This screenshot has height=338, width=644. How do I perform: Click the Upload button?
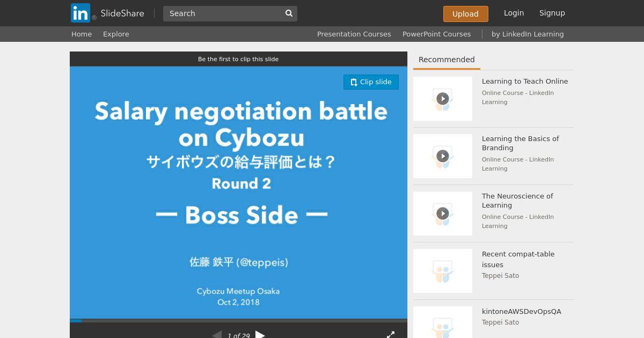click(465, 14)
